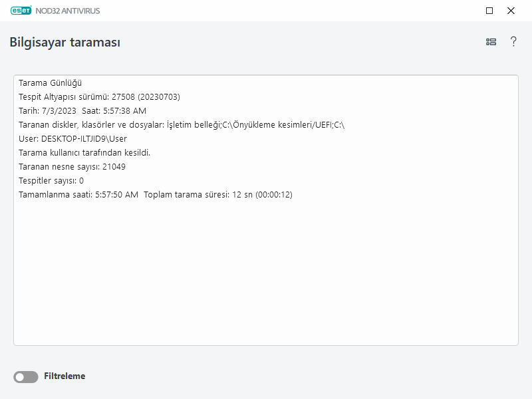Click the help question mark icon

click(x=513, y=42)
